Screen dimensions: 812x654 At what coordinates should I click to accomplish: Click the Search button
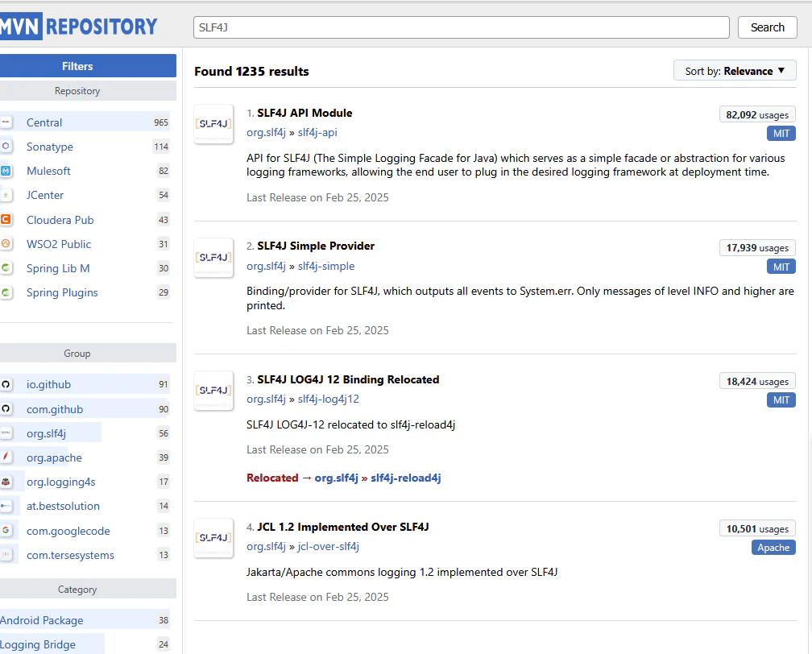click(767, 27)
